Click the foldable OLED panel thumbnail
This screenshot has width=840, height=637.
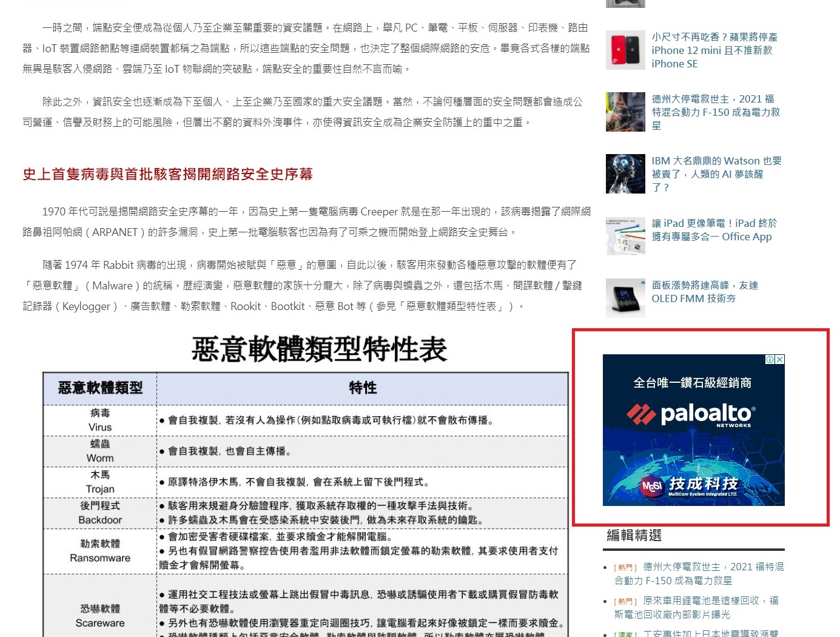tap(625, 298)
